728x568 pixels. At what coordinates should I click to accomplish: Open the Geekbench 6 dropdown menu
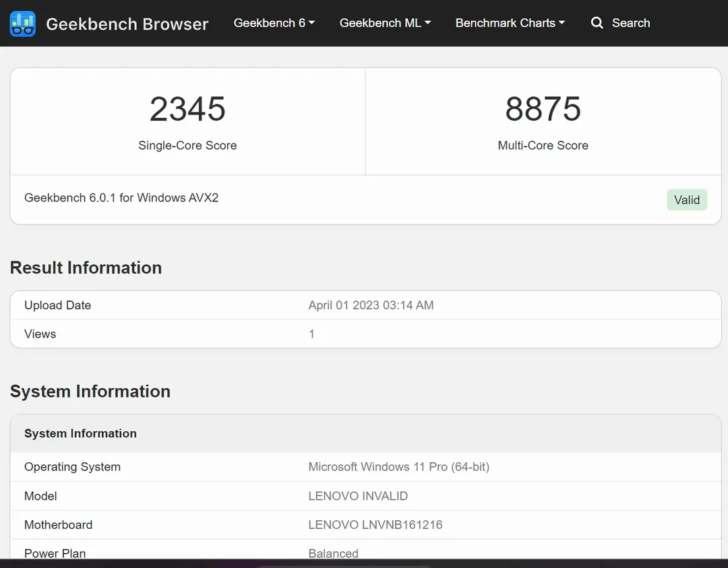coord(274,23)
